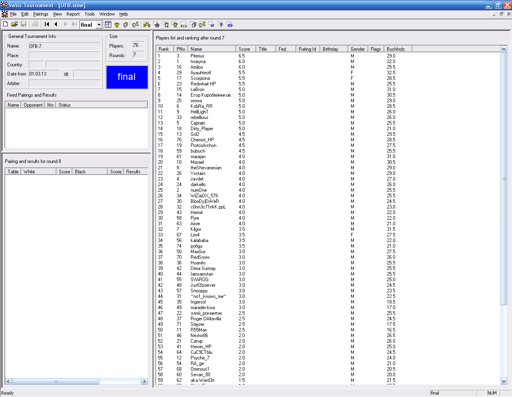Click the Score column header in players list
The image size is (512, 397).
click(x=245, y=49)
